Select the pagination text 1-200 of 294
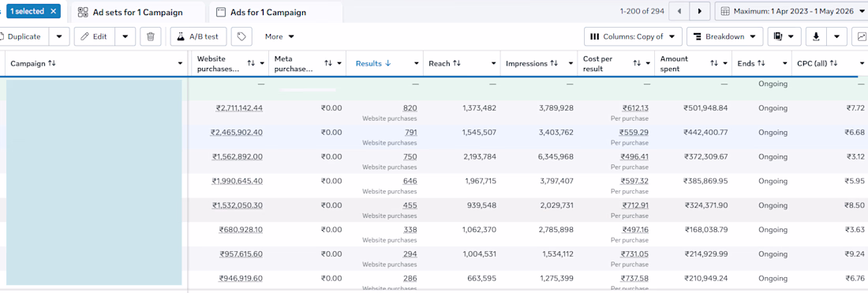This screenshot has width=868, height=293. (642, 11)
